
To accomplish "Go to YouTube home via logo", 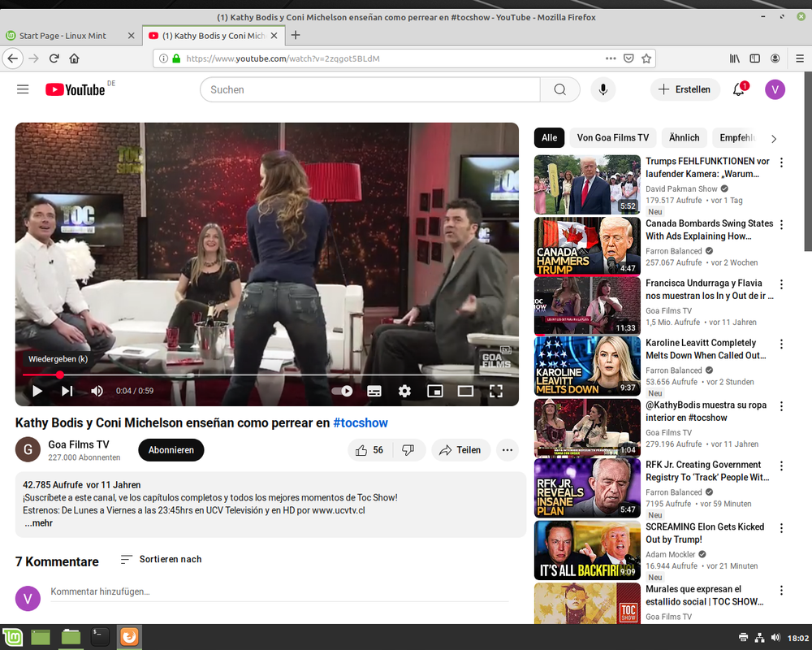I will coord(75,89).
